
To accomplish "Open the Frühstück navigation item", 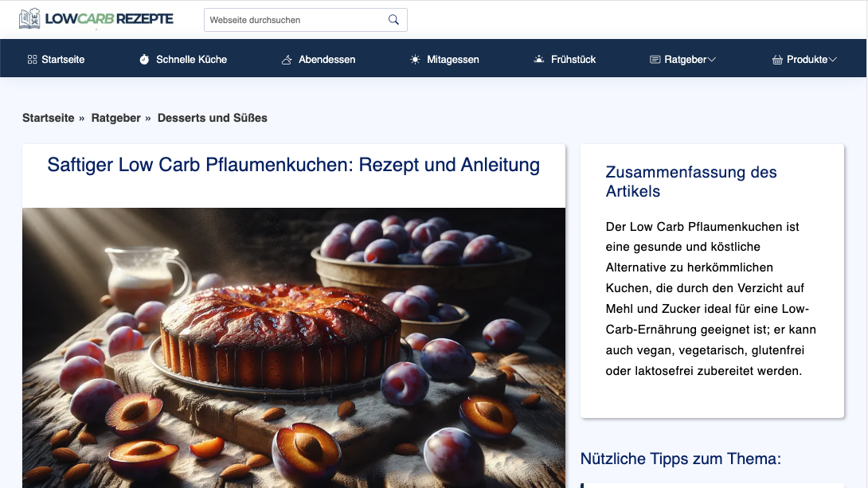I will pyautogui.click(x=572, y=59).
